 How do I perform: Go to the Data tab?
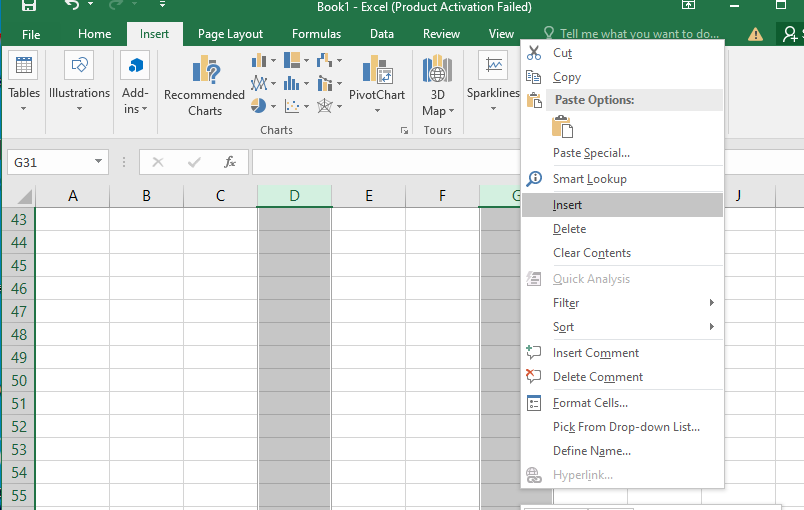pyautogui.click(x=382, y=34)
